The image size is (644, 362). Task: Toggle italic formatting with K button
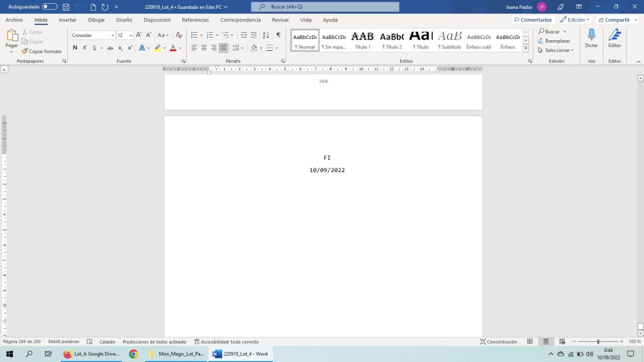pyautogui.click(x=84, y=48)
